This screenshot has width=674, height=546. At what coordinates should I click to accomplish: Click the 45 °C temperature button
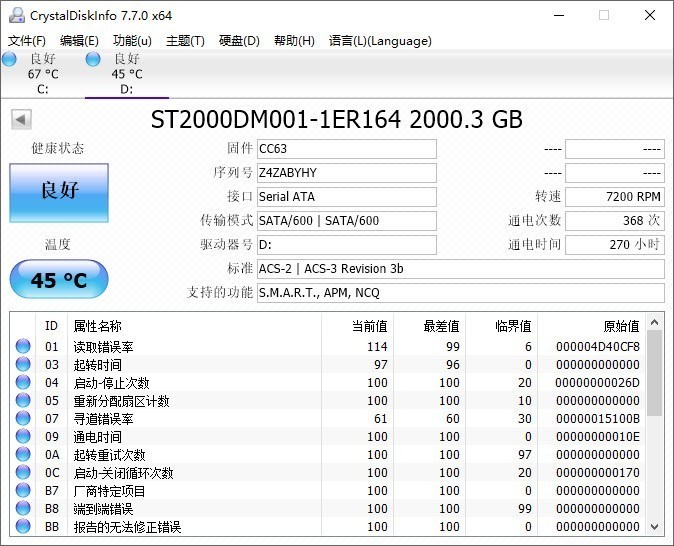click(x=59, y=279)
